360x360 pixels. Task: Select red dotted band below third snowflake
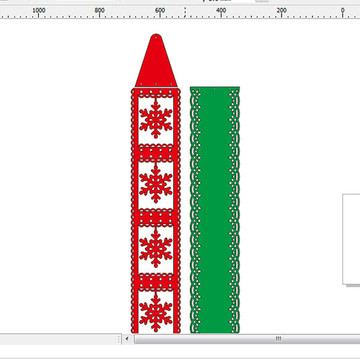(x=156, y=281)
